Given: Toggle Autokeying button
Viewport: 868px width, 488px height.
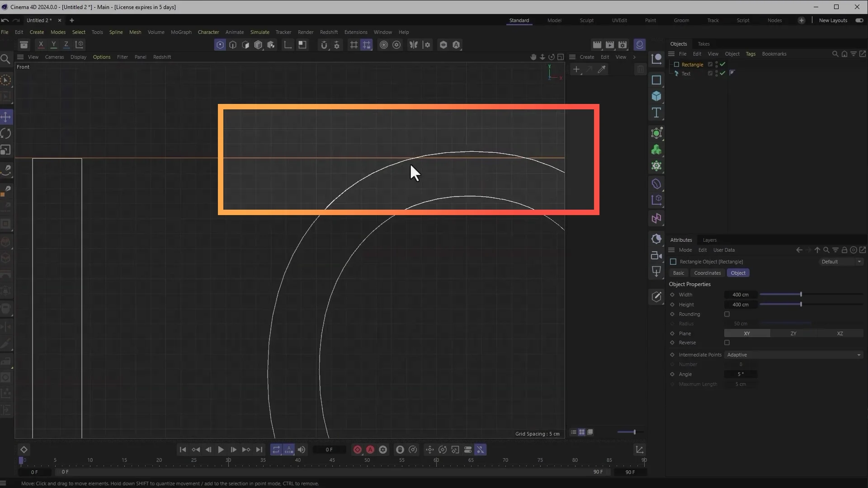Looking at the screenshot, I should pos(370,450).
